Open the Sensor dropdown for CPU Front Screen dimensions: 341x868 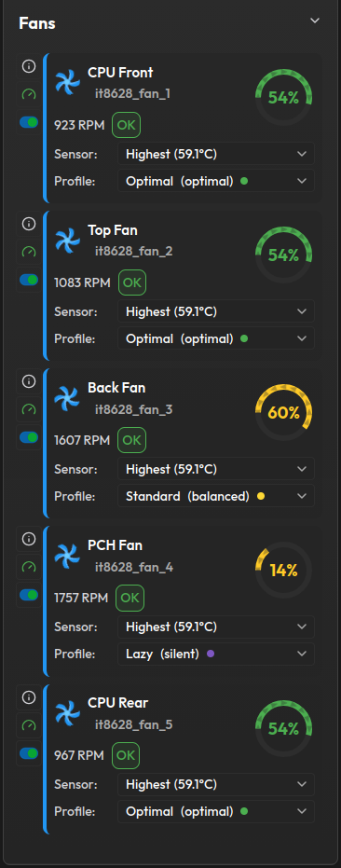(x=216, y=154)
